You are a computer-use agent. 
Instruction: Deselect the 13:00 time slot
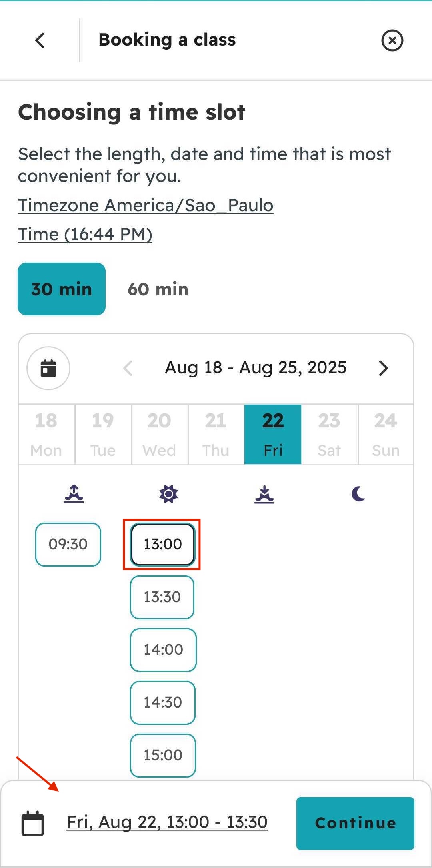(x=162, y=544)
